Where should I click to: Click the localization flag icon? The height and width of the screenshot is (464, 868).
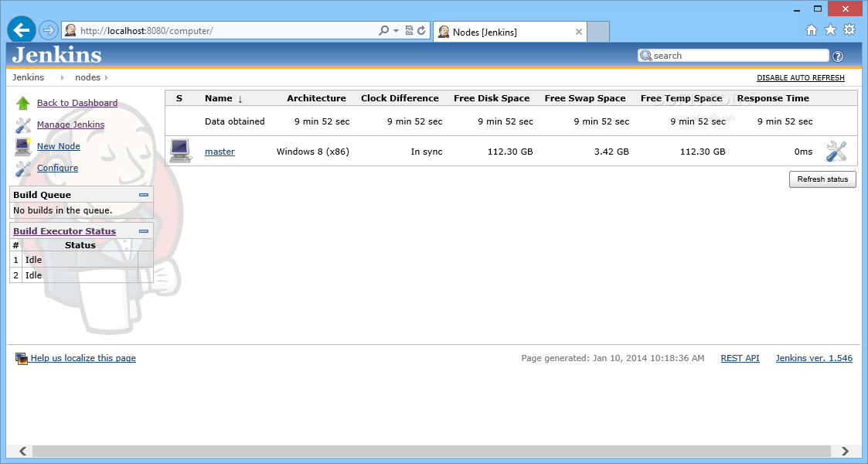pos(22,359)
